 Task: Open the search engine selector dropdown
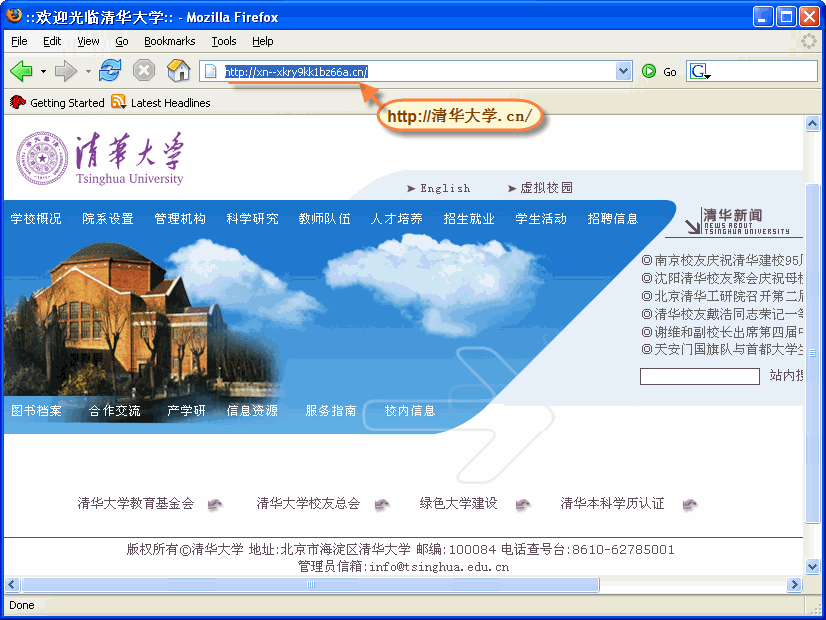(x=700, y=71)
